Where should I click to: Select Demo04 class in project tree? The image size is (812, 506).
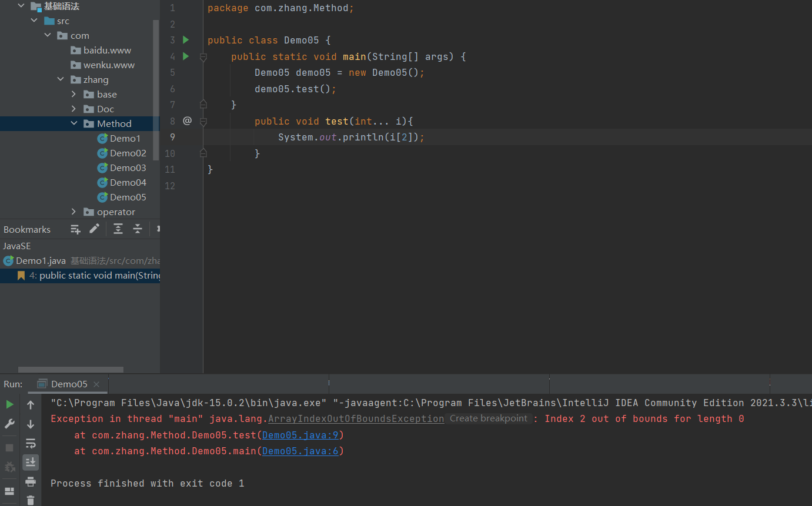point(128,182)
